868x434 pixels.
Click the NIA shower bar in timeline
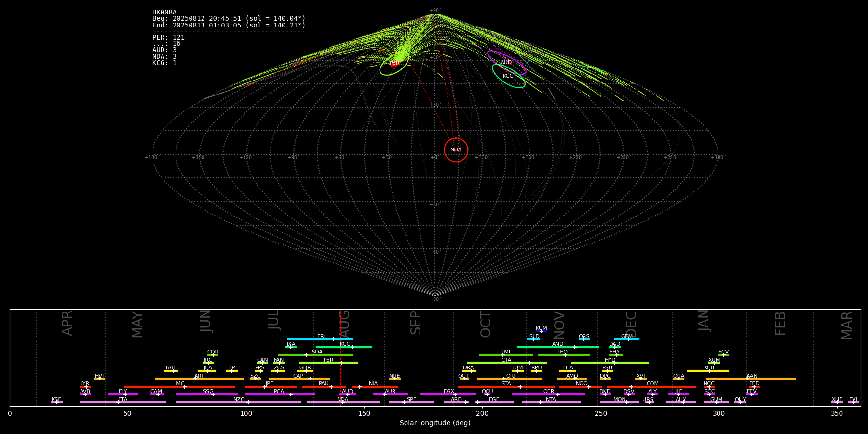click(375, 386)
